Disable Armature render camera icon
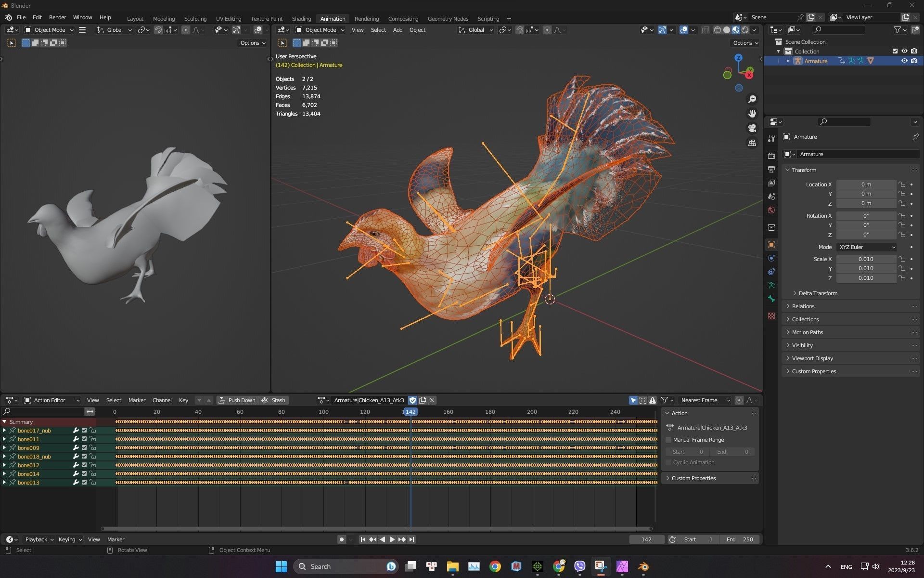The width and height of the screenshot is (924, 578). coord(914,61)
